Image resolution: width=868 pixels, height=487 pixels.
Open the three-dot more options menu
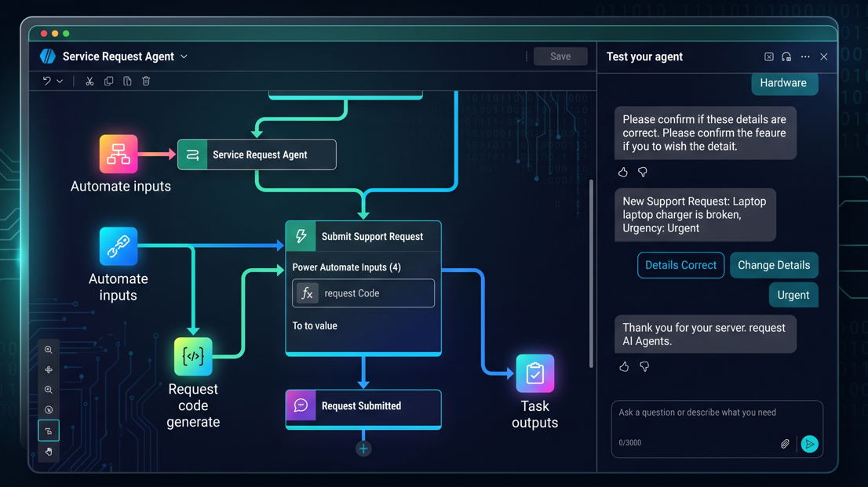tap(805, 56)
